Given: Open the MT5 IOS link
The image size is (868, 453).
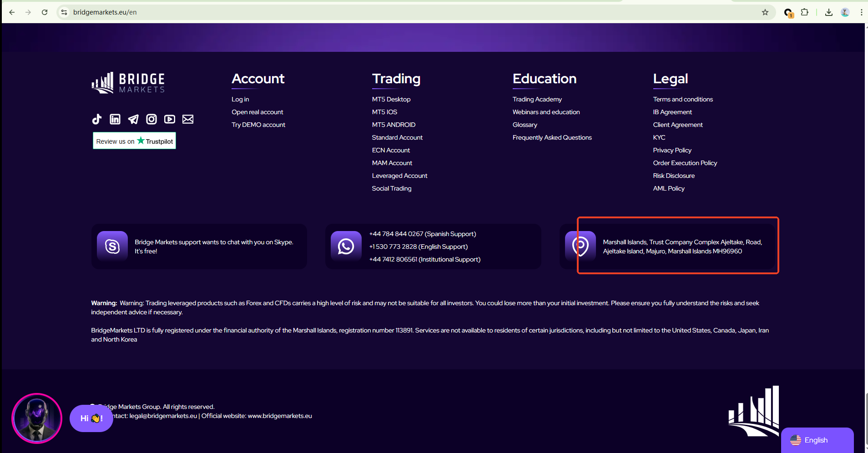Looking at the screenshot, I should coord(384,112).
